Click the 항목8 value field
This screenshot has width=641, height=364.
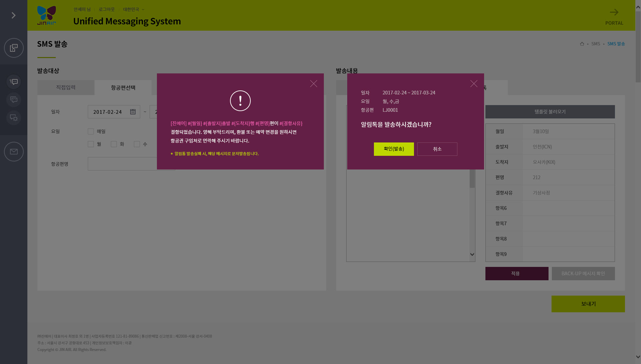[569, 239]
